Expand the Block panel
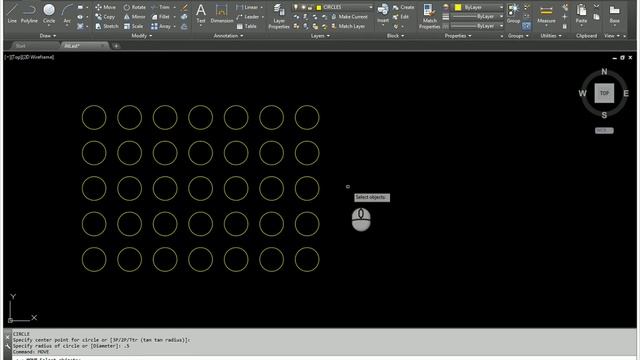The height and width of the screenshot is (360, 640). (x=395, y=36)
